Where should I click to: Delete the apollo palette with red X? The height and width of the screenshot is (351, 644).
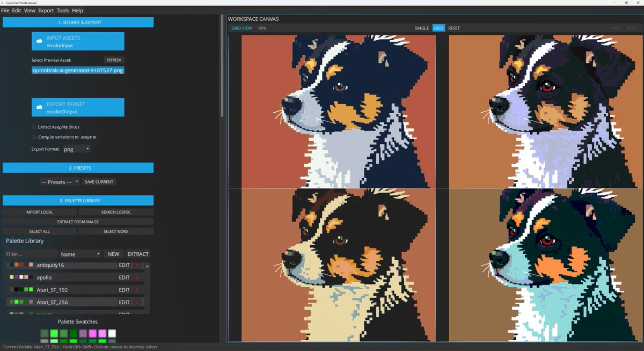[137, 277]
